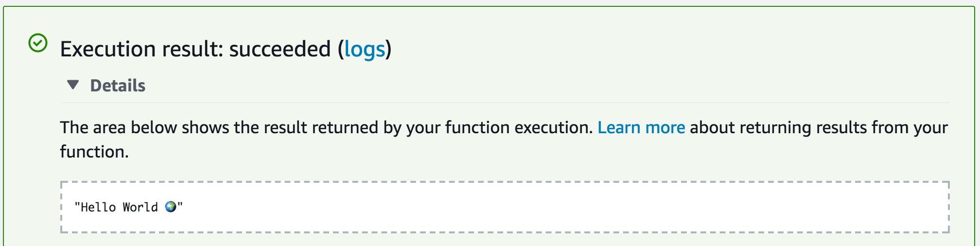Click empty space right of Hello World output
The width and height of the screenshot is (980, 246).
(535, 207)
